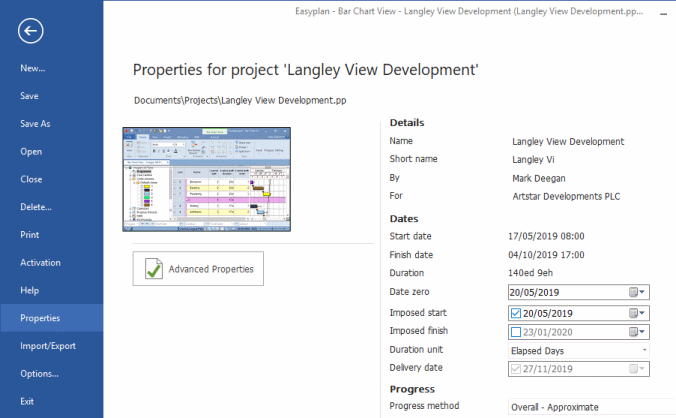Viewport: 676px width, 418px height.
Task: Select the Properties menu item
Action: pyautogui.click(x=52, y=318)
